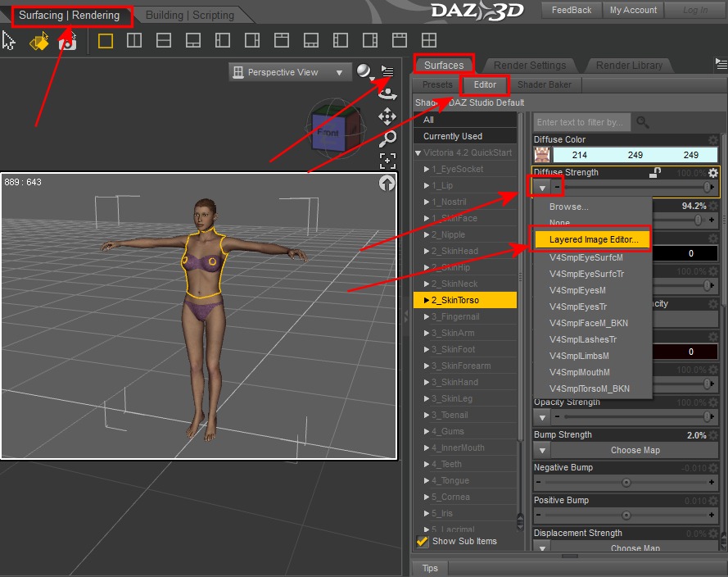Click the search magnifier next to filter
This screenshot has height=577, width=728.
(x=643, y=122)
